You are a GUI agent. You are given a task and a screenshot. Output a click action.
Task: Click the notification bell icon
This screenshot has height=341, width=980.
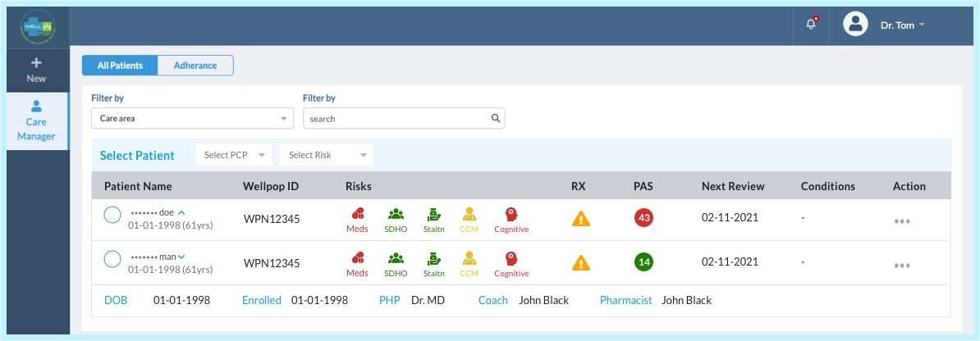click(812, 25)
